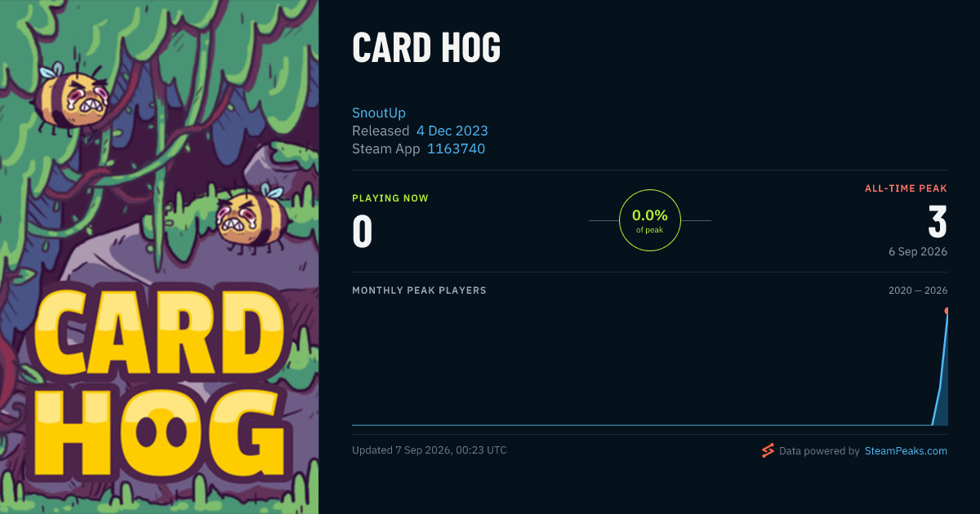Viewport: 980px width, 514px height.
Task: Click the release date 4 Dec 2023
Action: click(452, 131)
